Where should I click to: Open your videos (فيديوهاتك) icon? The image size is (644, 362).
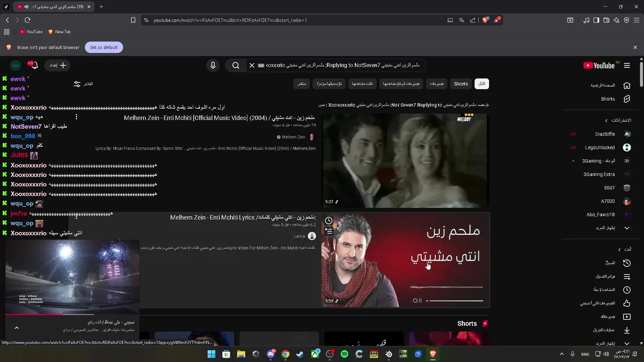(x=627, y=317)
